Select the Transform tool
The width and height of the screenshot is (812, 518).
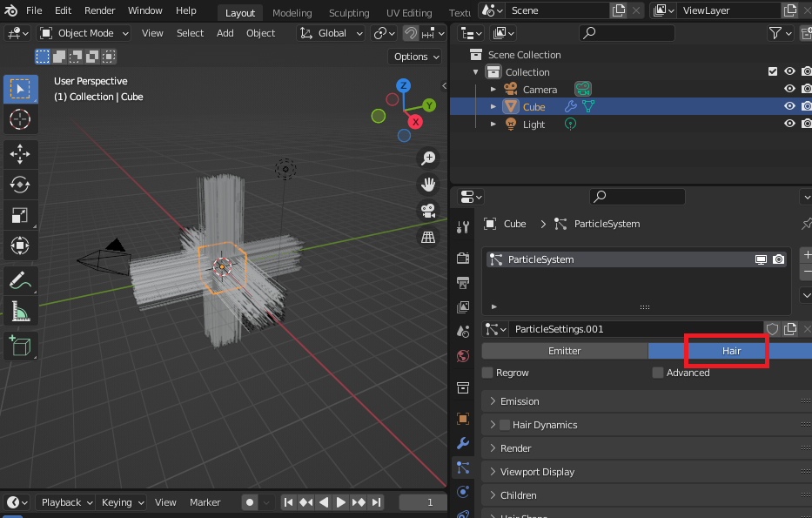pos(20,246)
